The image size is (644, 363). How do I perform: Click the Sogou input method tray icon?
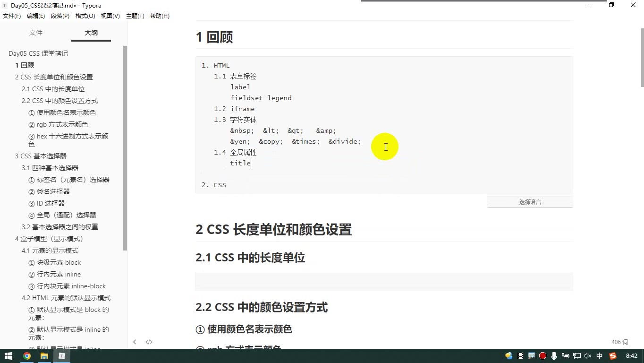coord(613,356)
